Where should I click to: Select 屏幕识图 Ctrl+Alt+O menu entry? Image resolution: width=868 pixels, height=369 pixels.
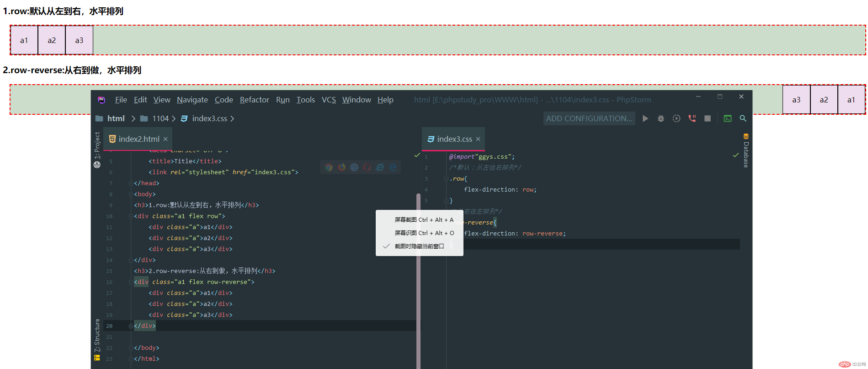[x=420, y=233]
